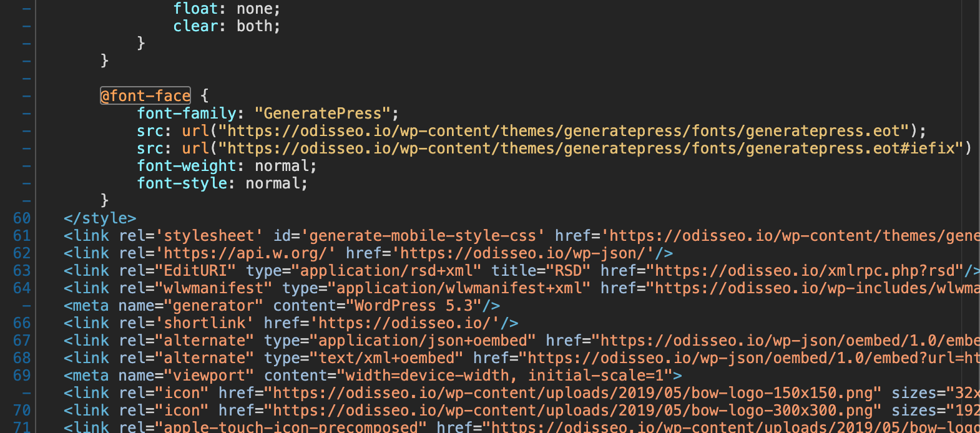Click the "WordPress 5.3" content value
Image resolution: width=980 pixels, height=433 pixels.
click(413, 306)
